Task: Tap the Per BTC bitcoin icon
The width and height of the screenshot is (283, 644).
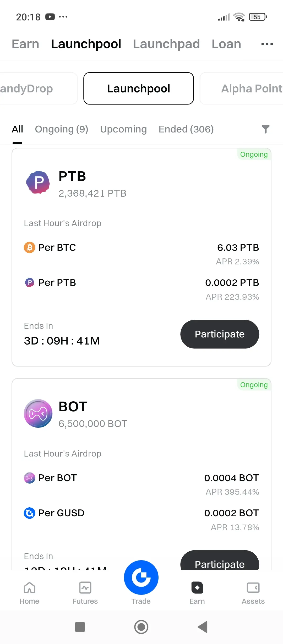Action: click(30, 247)
